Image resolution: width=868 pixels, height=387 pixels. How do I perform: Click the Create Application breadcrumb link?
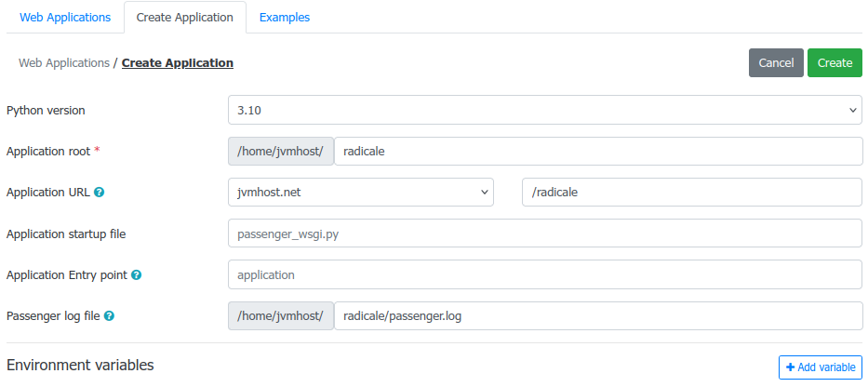pyautogui.click(x=178, y=63)
